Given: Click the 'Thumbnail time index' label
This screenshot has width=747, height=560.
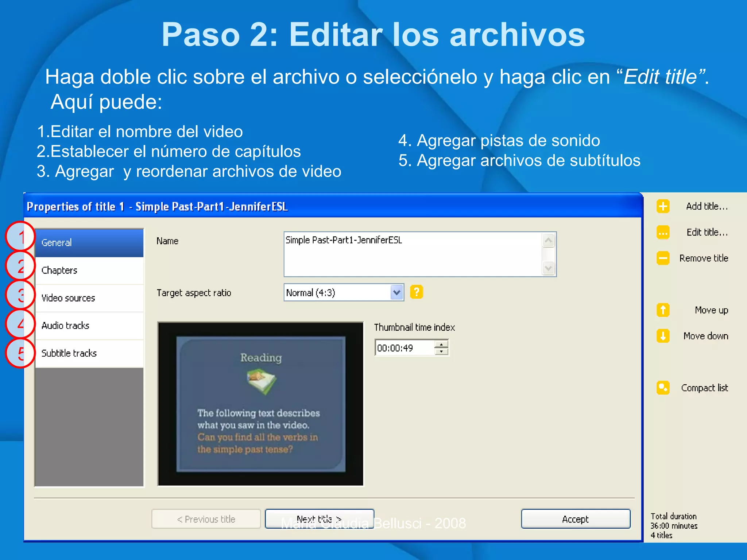Looking at the screenshot, I should click(414, 327).
